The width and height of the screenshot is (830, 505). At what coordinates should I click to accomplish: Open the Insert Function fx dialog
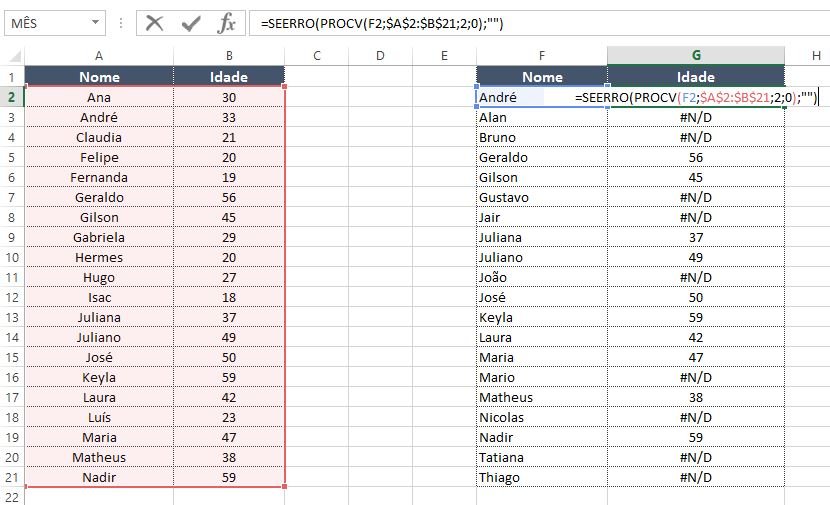pos(227,22)
